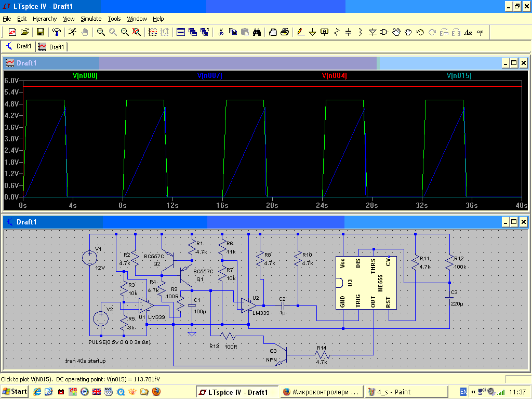532x399 pixels.
Task: Pick the Diode component tool
Action: 373,32
